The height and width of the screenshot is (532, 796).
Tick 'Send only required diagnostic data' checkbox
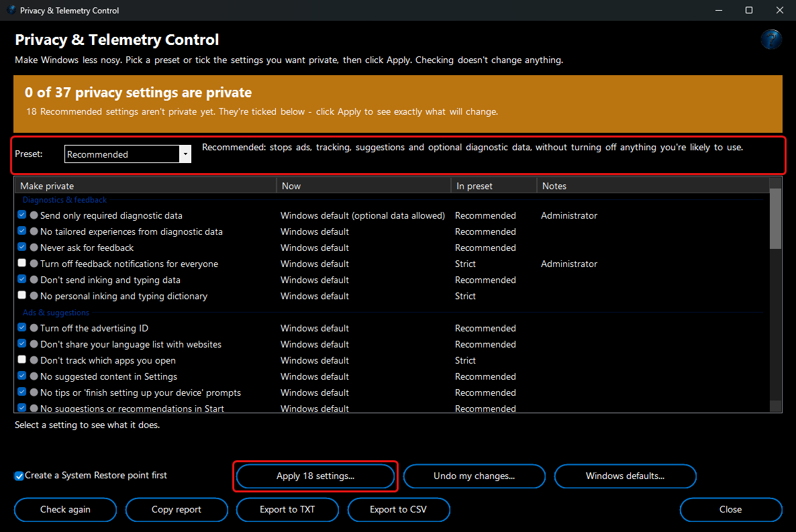pos(22,215)
